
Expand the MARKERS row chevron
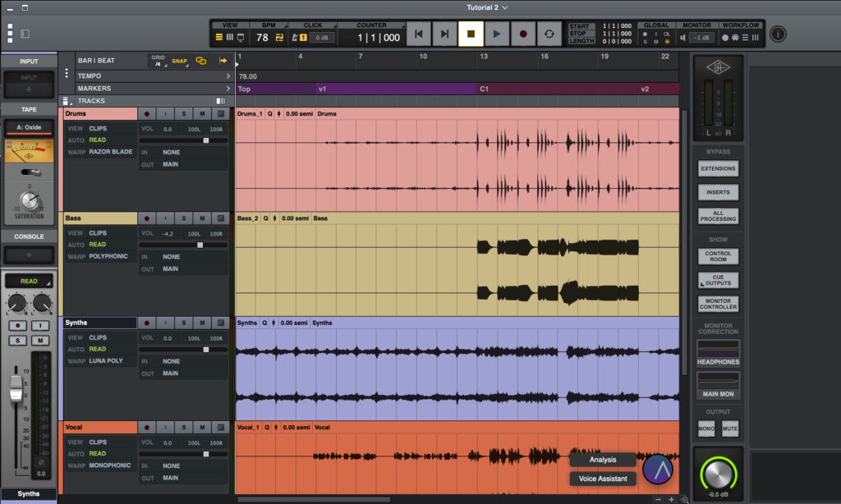pos(228,89)
